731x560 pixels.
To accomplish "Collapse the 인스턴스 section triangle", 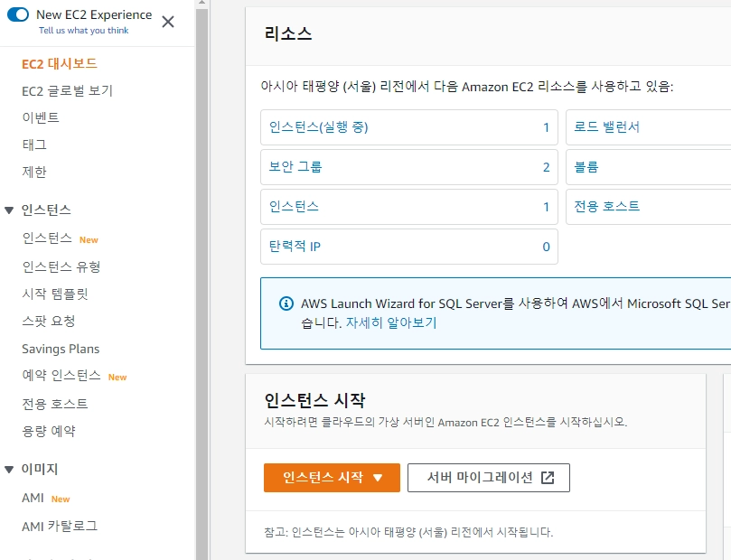I will [9, 210].
